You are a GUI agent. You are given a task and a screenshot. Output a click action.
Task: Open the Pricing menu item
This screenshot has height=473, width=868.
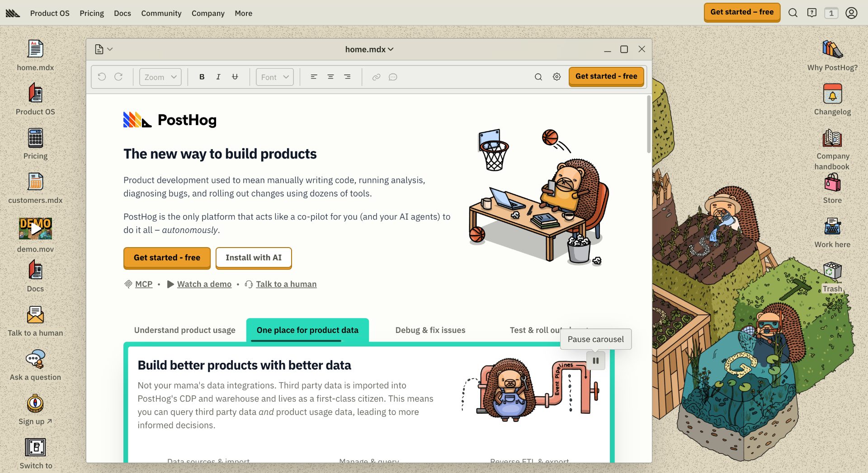click(92, 13)
